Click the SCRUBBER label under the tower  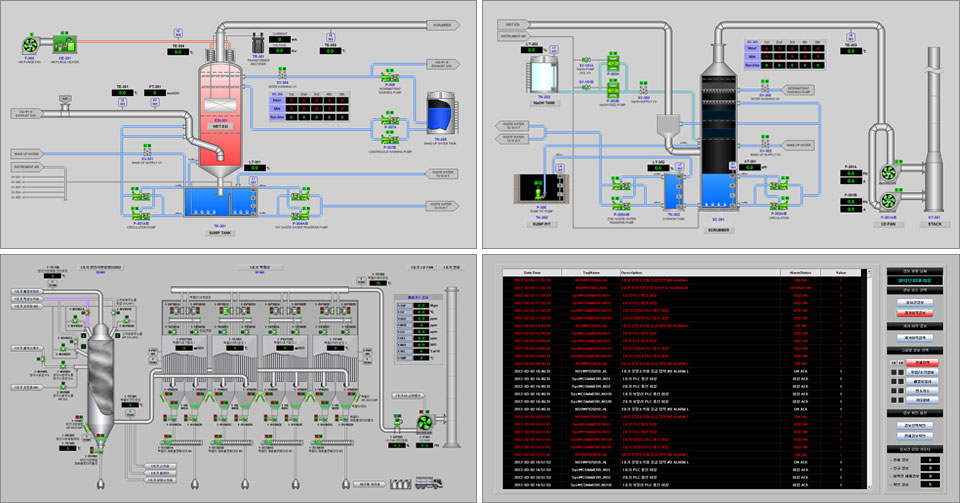click(718, 229)
